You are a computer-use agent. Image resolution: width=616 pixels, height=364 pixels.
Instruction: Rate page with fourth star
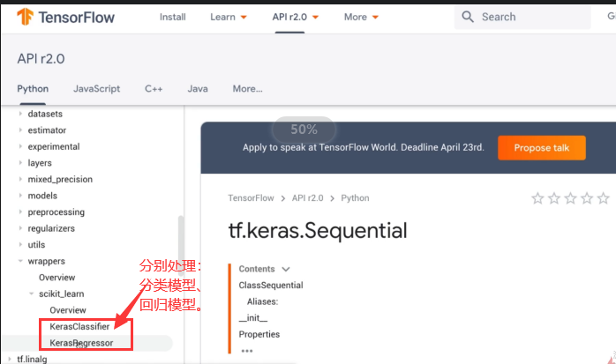(x=587, y=198)
